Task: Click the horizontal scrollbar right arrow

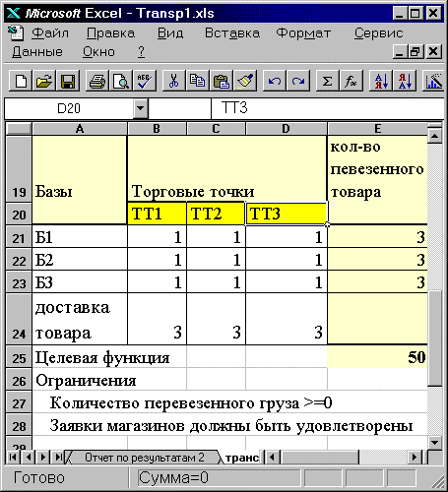Action: [x=415, y=457]
